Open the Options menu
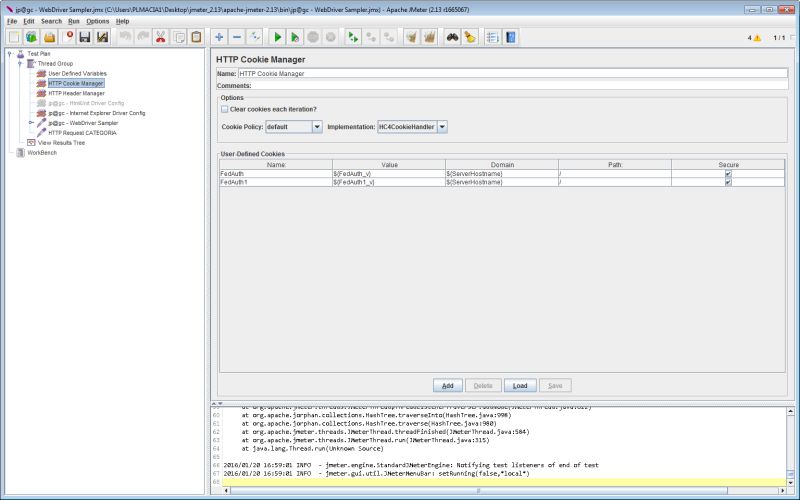Image resolution: width=800 pixels, height=500 pixels. [x=97, y=21]
